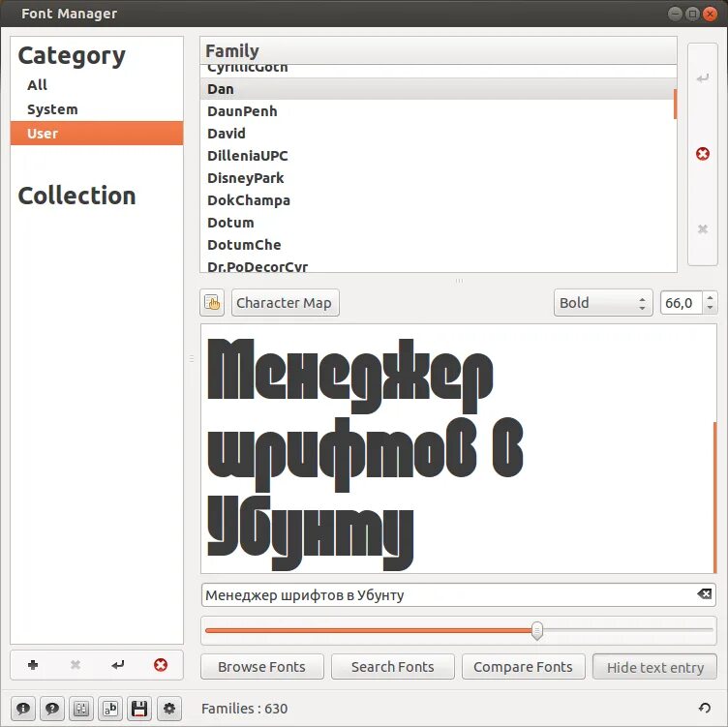Viewport: 728px width, 727px height.
Task: Open settings with the gear icon
Action: point(169,709)
